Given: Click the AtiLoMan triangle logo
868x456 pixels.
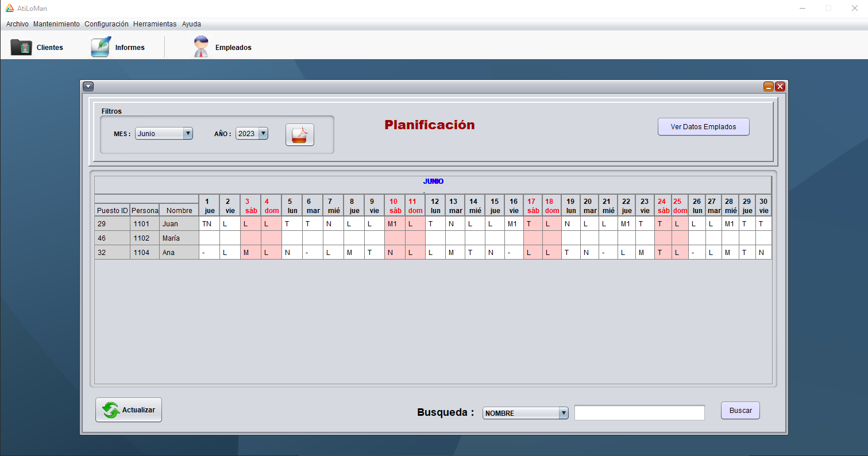Looking at the screenshot, I should tap(10, 7).
